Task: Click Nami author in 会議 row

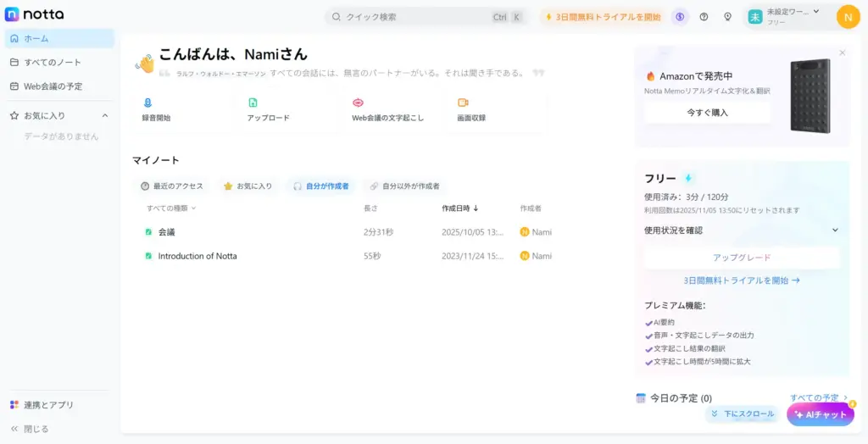Action: pyautogui.click(x=536, y=232)
